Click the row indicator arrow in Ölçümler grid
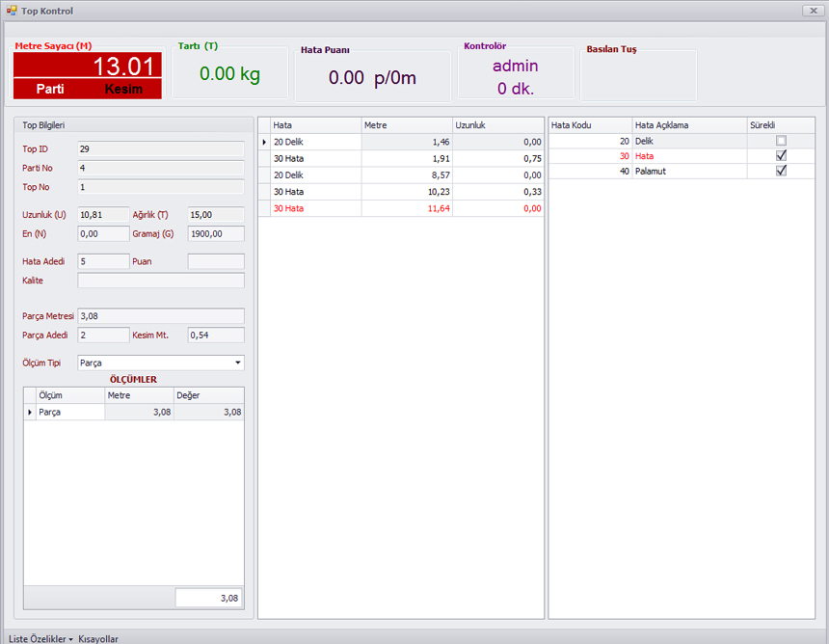 pos(29,412)
